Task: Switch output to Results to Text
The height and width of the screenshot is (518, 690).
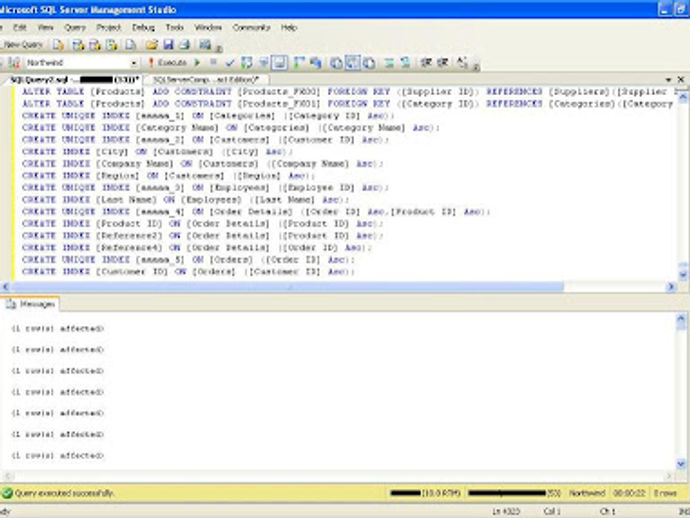Action: pyautogui.click(x=337, y=63)
